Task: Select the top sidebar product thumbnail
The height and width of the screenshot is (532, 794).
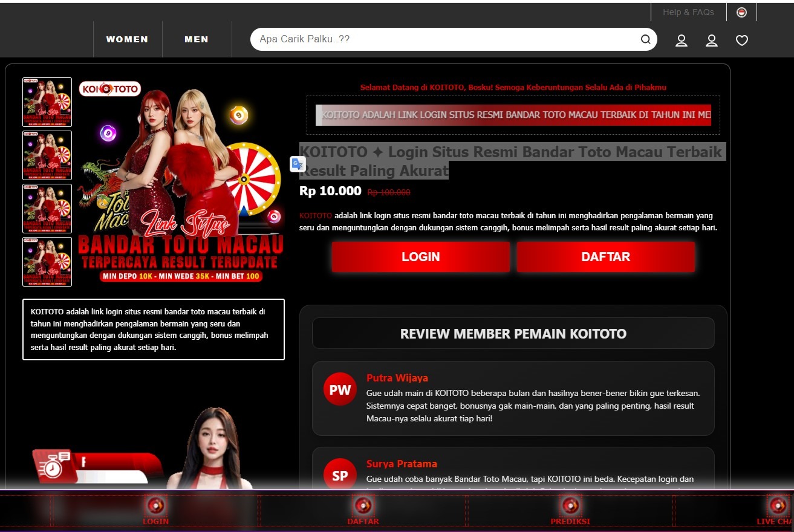Action: tap(47, 102)
